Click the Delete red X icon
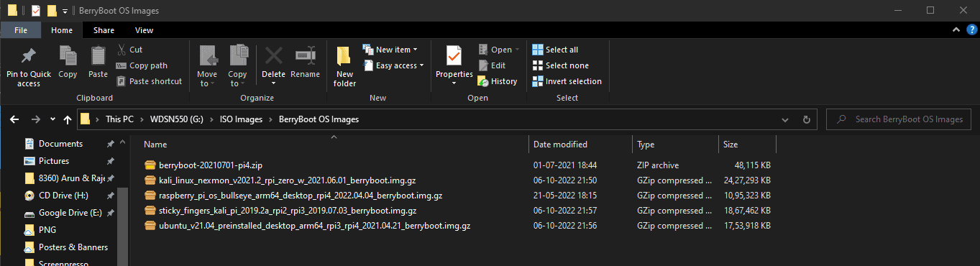The width and height of the screenshot is (980, 266). pos(273,55)
